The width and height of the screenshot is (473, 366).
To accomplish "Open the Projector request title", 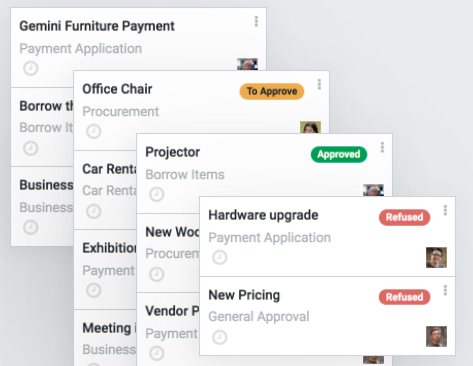I will [x=173, y=152].
